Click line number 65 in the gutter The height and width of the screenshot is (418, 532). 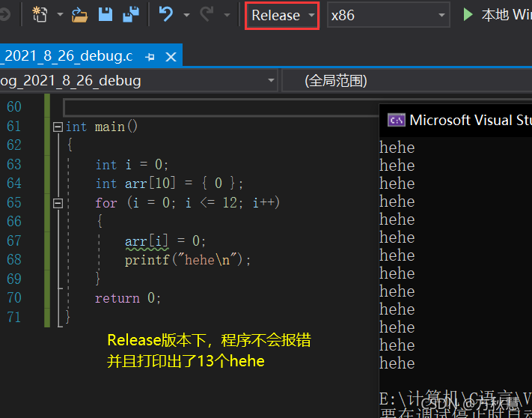(x=14, y=202)
